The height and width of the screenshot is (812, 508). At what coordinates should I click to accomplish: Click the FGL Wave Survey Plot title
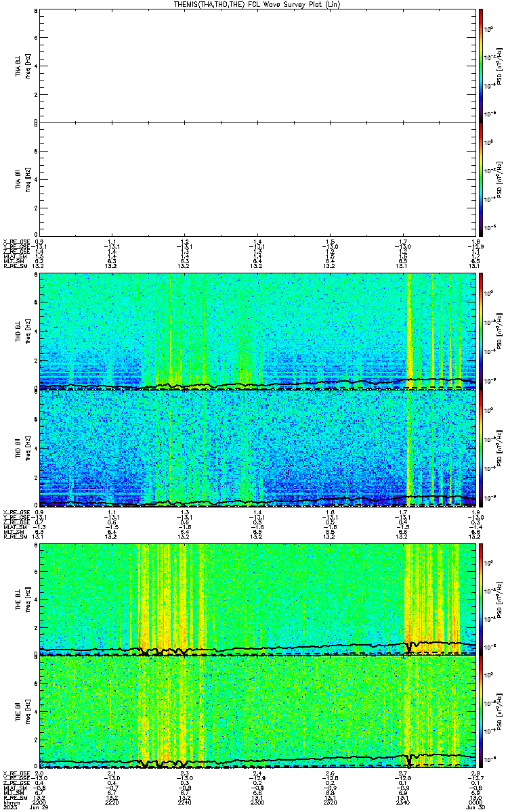click(253, 4)
